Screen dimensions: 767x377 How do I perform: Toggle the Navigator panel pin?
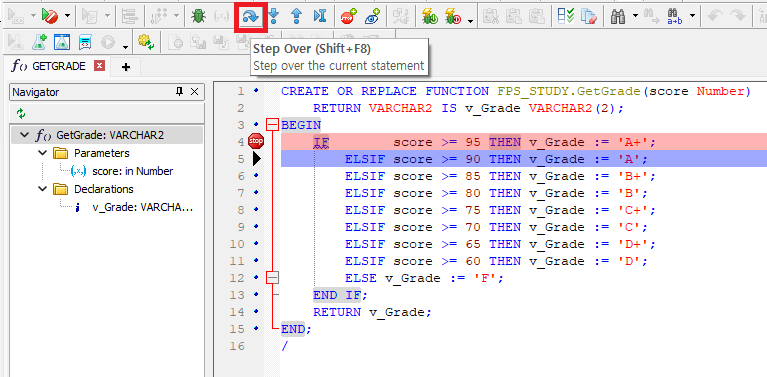tap(180, 92)
